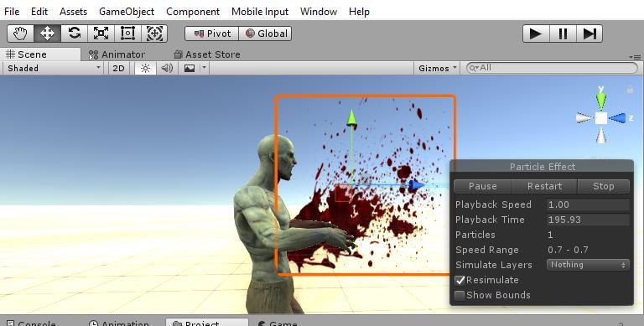Enable the Show Bounds checkbox
Image resolution: width=644 pixels, height=326 pixels.
[x=460, y=295]
